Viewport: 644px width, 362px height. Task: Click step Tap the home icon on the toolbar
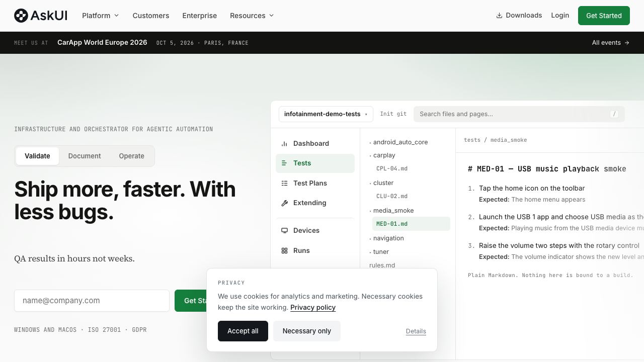coord(532,188)
